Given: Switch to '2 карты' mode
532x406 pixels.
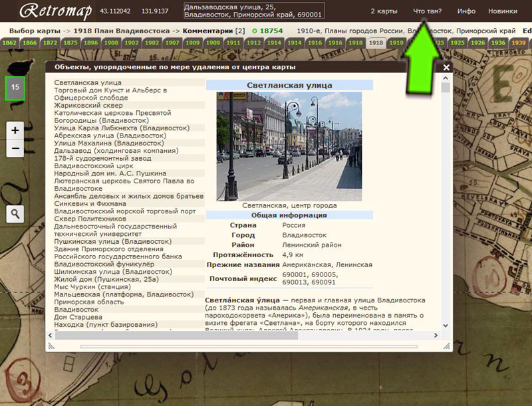Looking at the screenshot, I should 384,11.
